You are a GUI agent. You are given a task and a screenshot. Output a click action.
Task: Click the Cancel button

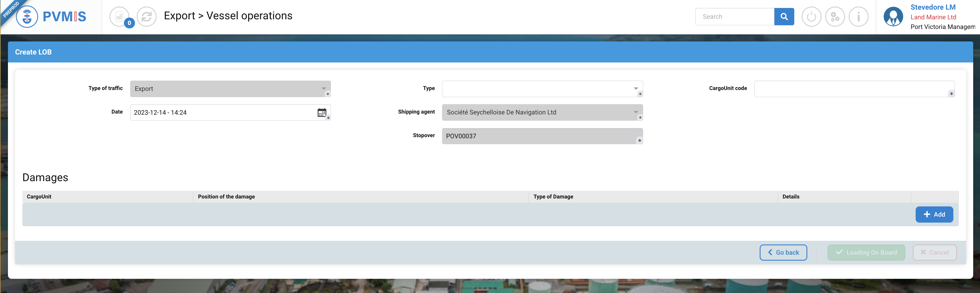(x=934, y=253)
